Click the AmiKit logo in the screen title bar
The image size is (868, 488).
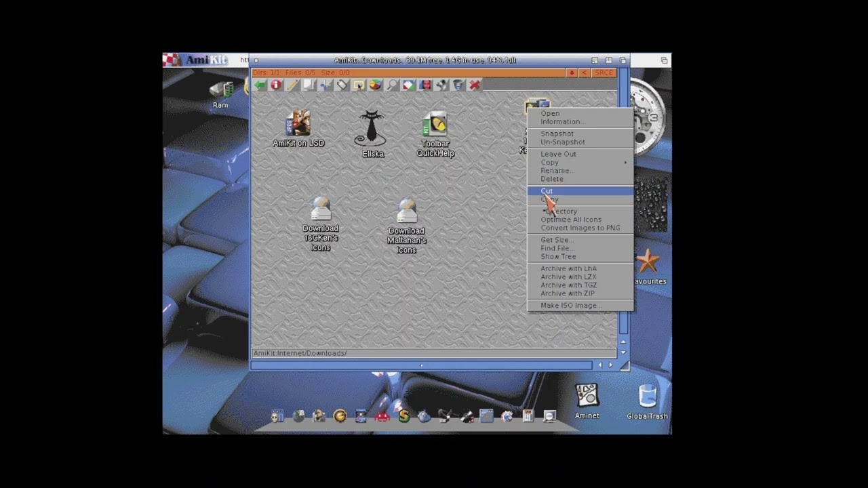pos(196,60)
